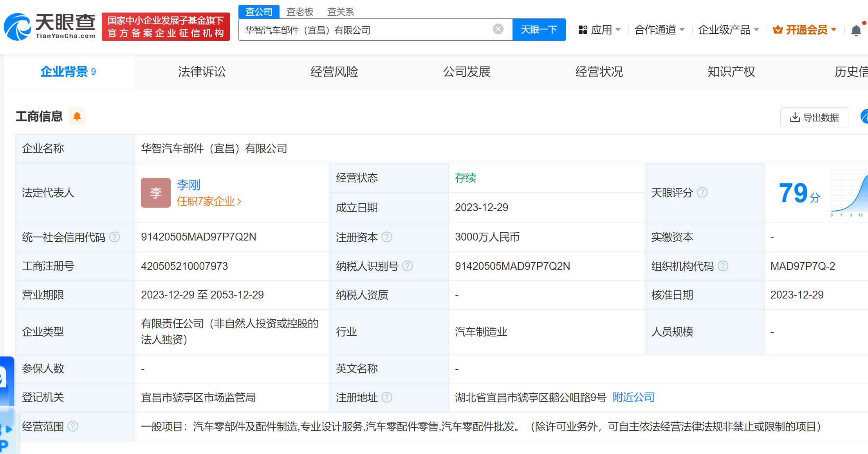Image resolution: width=868 pixels, height=454 pixels.
Task: Select the 查老板 search tab
Action: (x=300, y=12)
